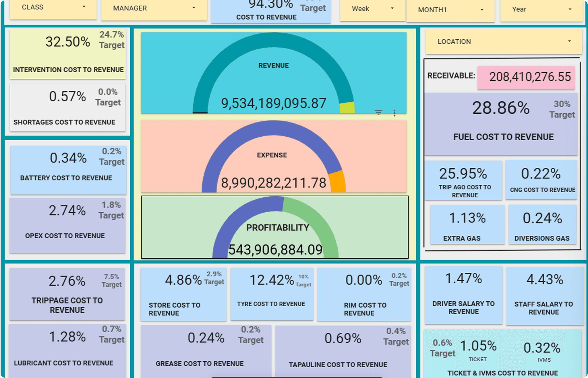This screenshot has width=588, height=378.
Task: Open the Trip AGO Cost to Revenue tile
Action: 463,180
